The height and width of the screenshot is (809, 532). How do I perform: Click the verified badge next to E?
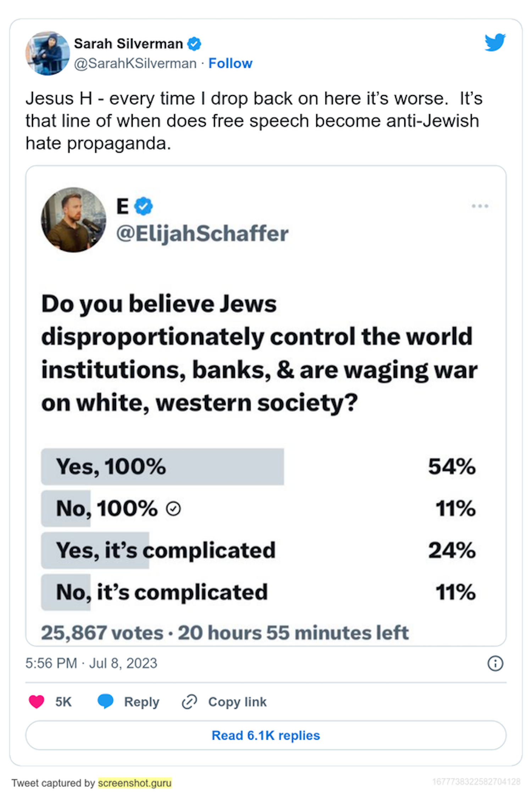[x=144, y=207]
